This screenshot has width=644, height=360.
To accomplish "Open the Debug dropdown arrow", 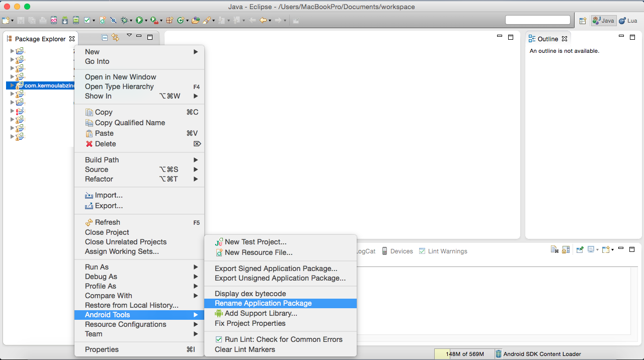I will click(131, 21).
